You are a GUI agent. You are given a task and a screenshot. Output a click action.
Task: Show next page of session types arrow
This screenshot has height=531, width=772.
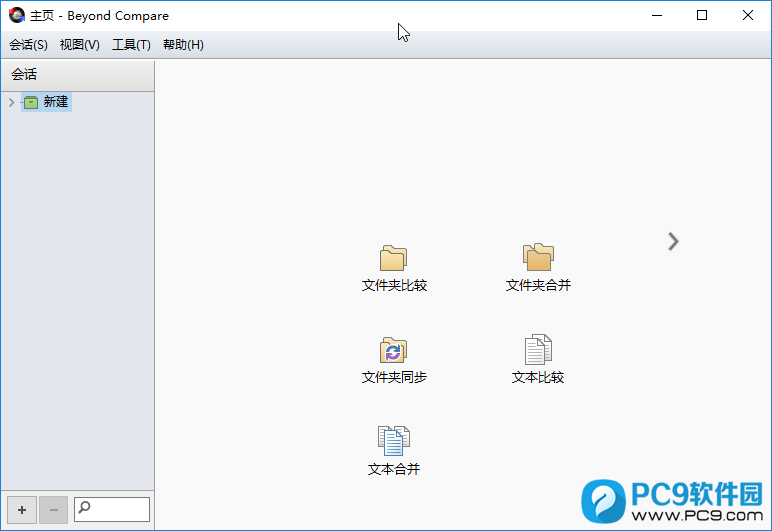click(673, 241)
